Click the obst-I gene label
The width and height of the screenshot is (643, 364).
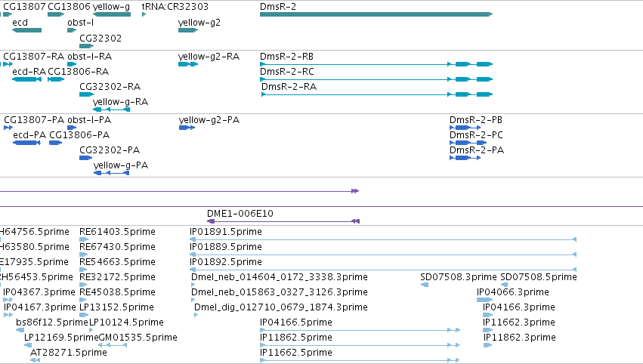coord(80,23)
